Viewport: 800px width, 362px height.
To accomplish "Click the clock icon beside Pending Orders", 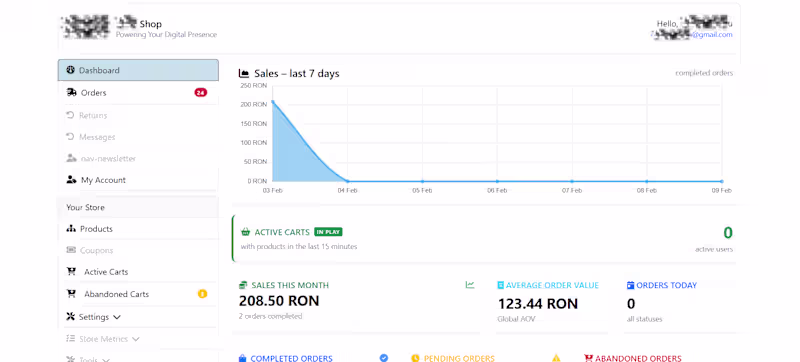I will pos(415,358).
